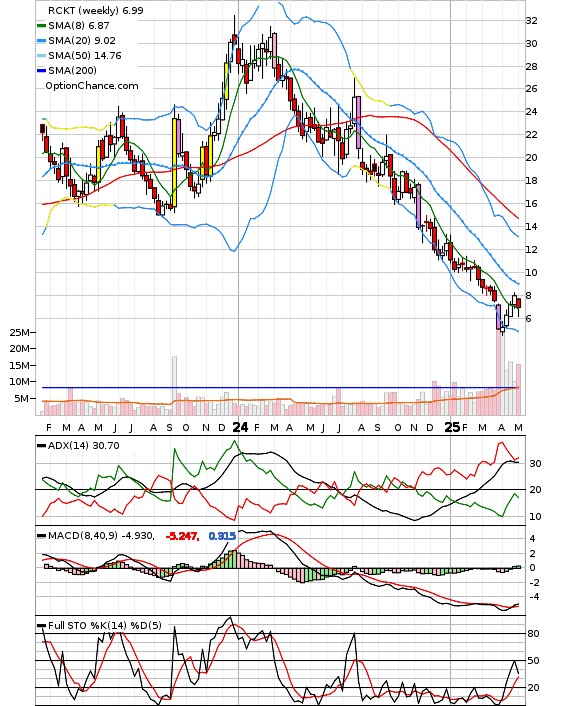The height and width of the screenshot is (706, 566).
Task: Click the tall September volume spike bar
Action: click(x=174, y=386)
